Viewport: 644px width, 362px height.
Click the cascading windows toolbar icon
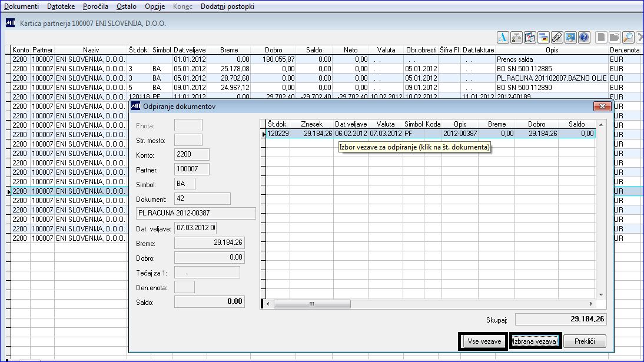click(x=543, y=38)
